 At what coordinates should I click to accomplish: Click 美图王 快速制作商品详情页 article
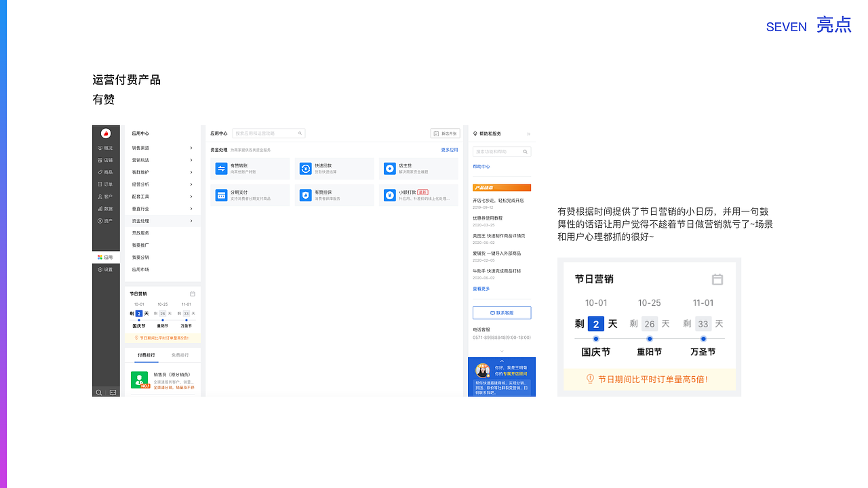[499, 236]
